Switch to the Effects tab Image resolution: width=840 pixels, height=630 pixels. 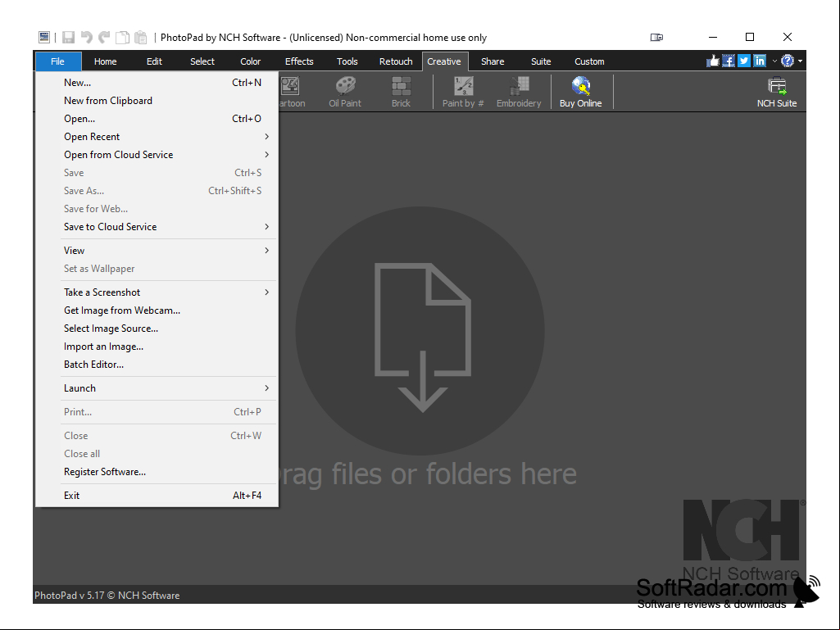(299, 61)
